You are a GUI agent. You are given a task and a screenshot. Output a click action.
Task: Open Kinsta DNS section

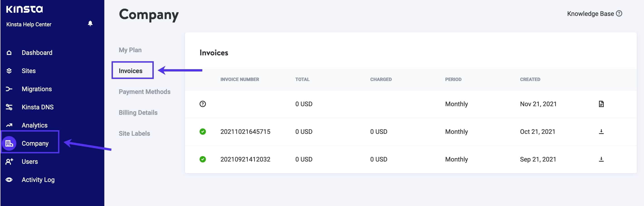tap(37, 107)
